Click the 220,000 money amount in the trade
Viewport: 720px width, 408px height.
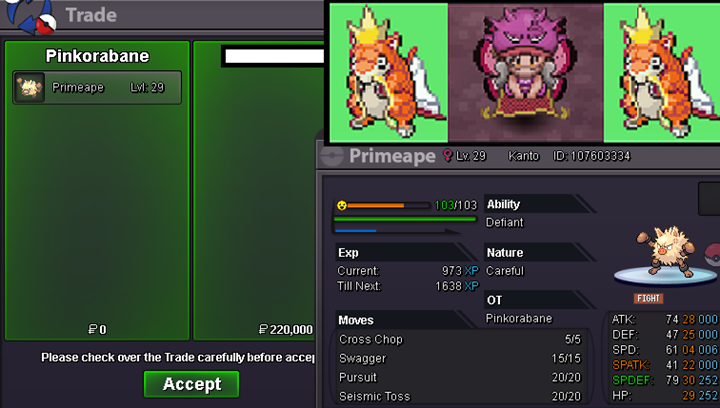(286, 330)
